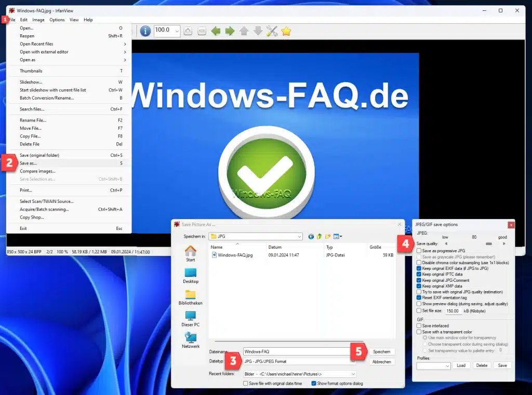The image size is (532, 395).
Task: Open the Recent folders dropdown
Action: [353, 374]
